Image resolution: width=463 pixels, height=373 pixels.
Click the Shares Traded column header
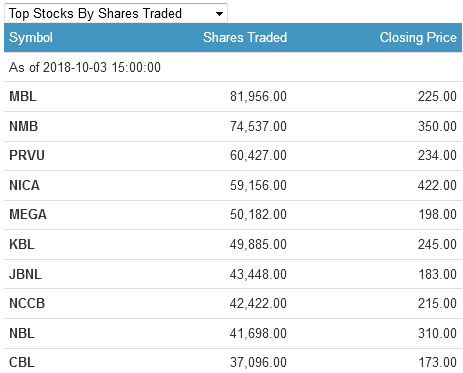tap(245, 37)
